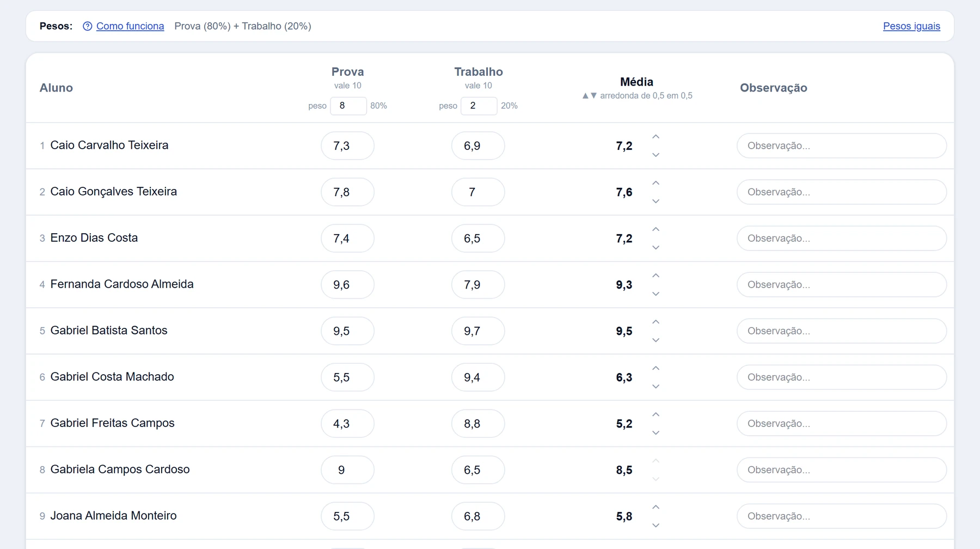Round up média for Joana Almeida Monteiro

tap(656, 507)
